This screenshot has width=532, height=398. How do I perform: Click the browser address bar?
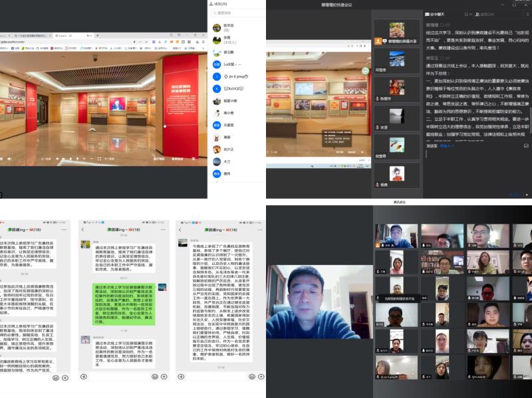[x=66, y=42]
